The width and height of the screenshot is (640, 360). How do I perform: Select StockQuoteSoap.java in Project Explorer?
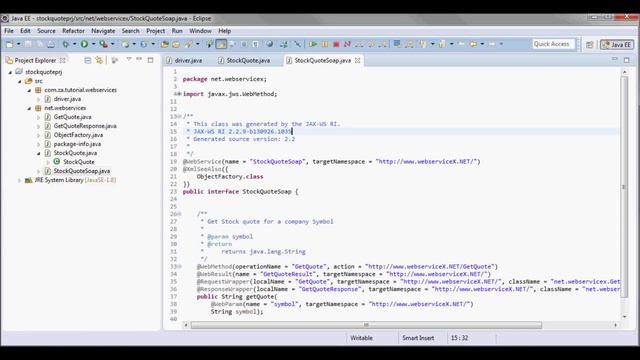(82, 171)
